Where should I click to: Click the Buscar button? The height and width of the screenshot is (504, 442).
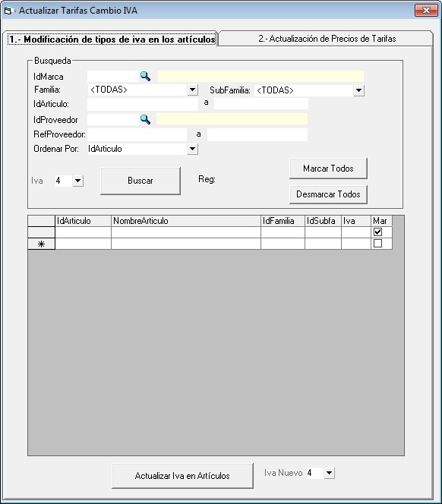[x=140, y=181]
